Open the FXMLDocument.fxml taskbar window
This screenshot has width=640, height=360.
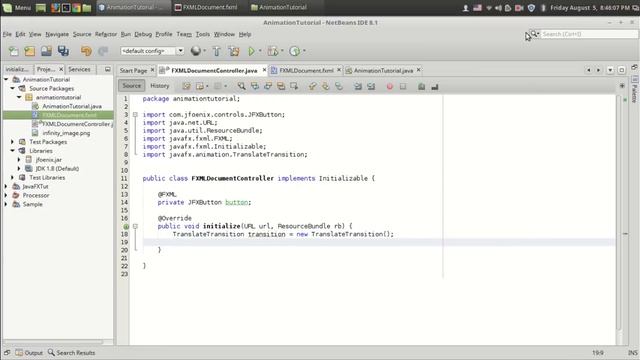[x=206, y=7]
